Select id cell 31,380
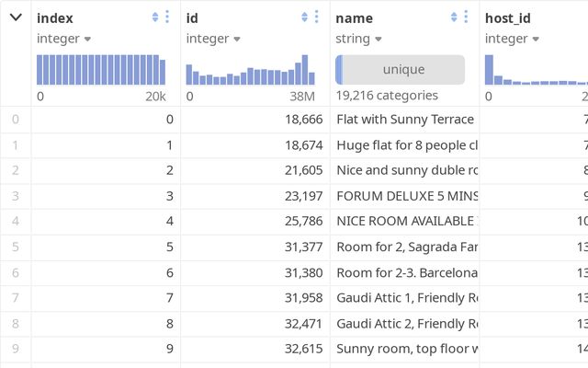Image resolution: width=588 pixels, height=368 pixels. (255, 272)
